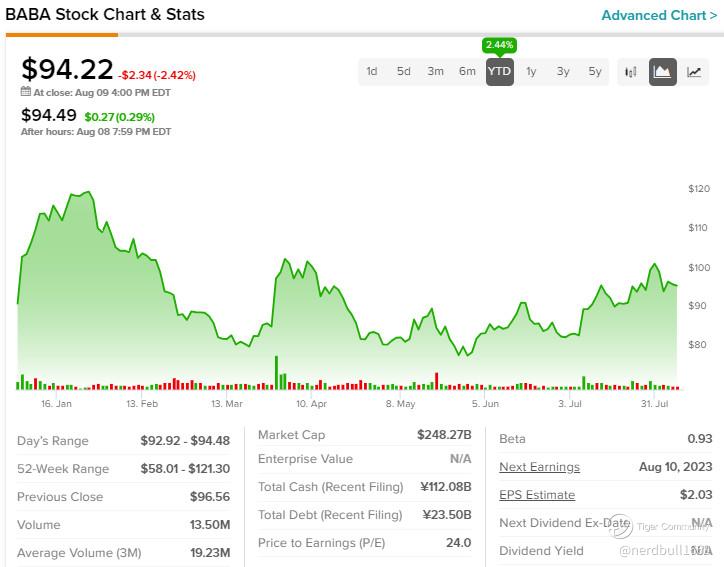
Task: Select the 5d time range
Action: coord(404,72)
